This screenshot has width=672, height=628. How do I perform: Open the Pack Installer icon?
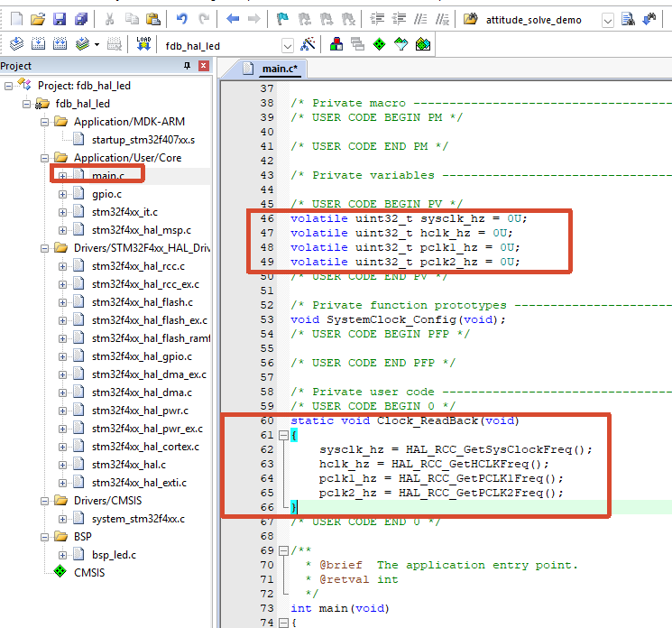pyautogui.click(x=423, y=43)
